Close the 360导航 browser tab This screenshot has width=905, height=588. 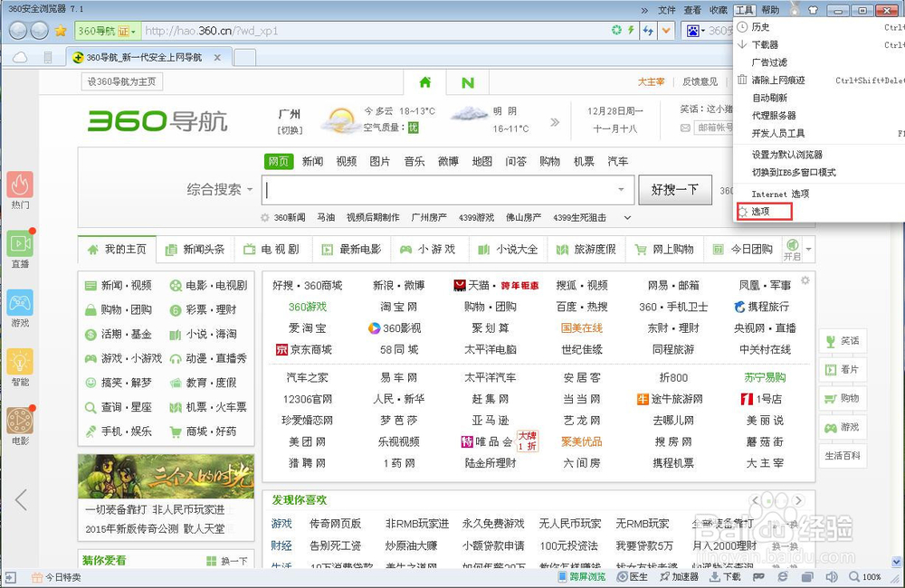[217, 58]
